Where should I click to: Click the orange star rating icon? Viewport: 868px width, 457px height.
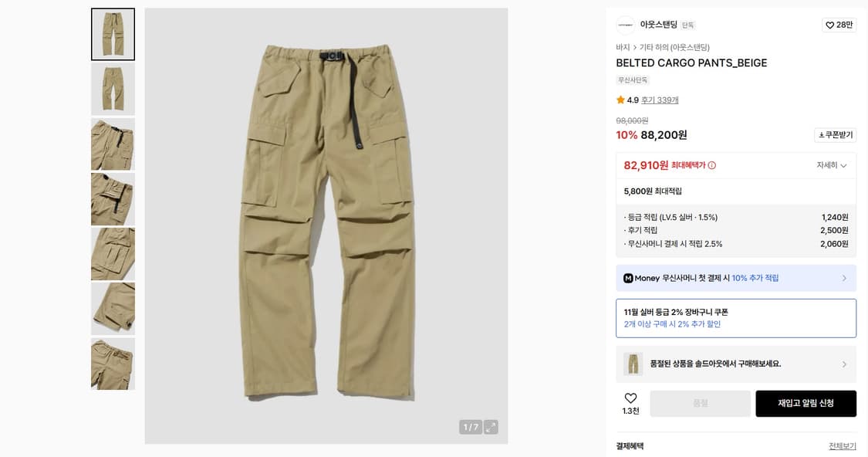[x=620, y=100]
